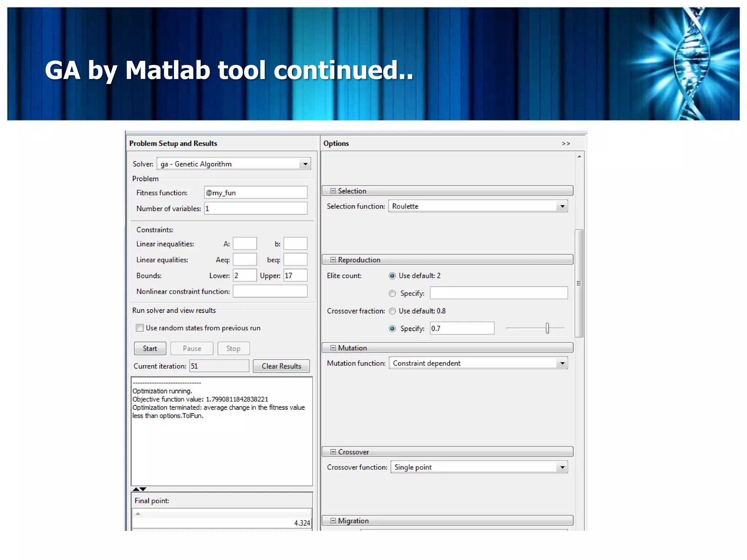The height and width of the screenshot is (560, 747).
Task: Click the Fitness function input field
Action: (255, 192)
